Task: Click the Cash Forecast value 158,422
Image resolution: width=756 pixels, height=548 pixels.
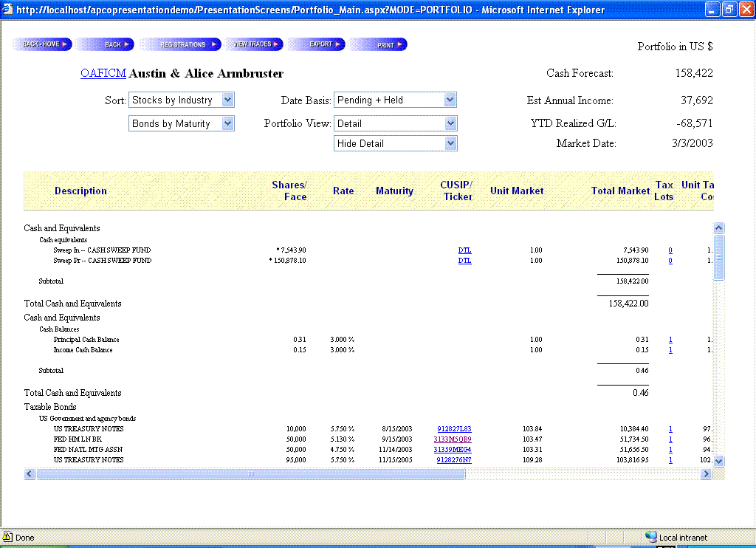Action: click(694, 73)
